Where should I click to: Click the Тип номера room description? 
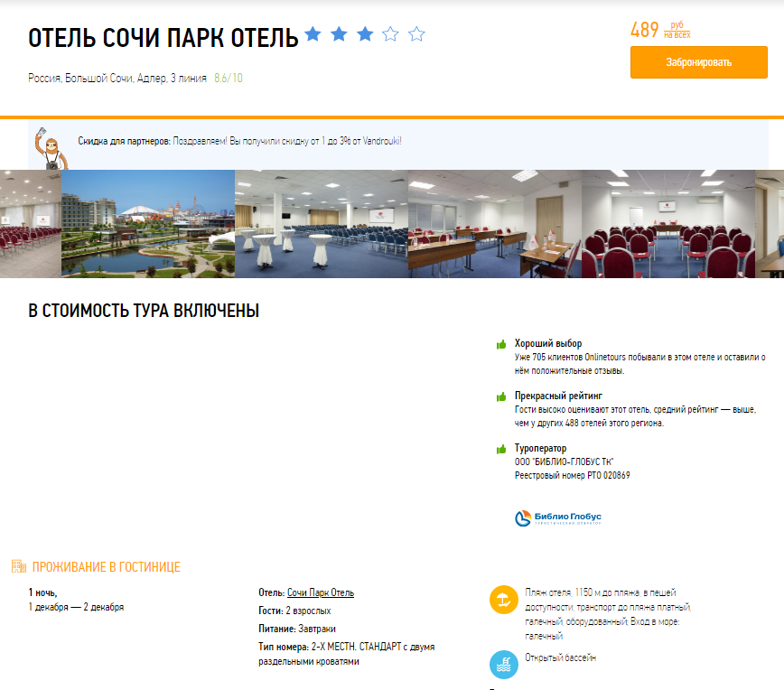click(x=347, y=654)
